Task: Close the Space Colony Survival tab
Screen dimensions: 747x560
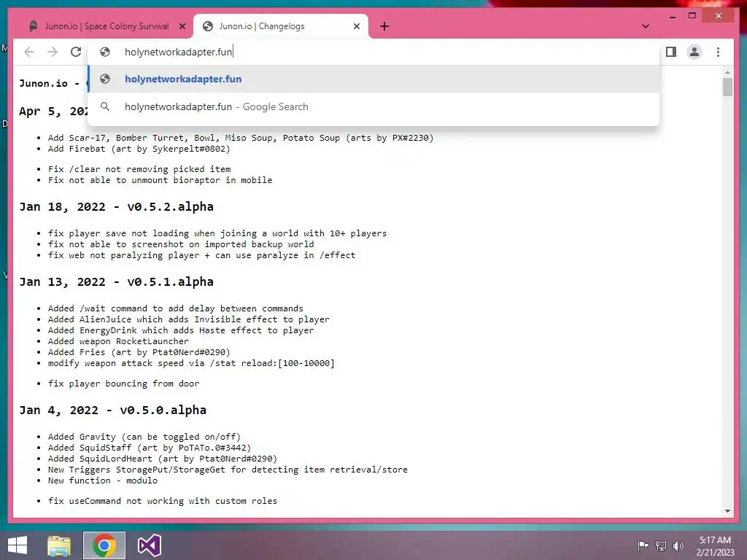Action: (x=182, y=26)
